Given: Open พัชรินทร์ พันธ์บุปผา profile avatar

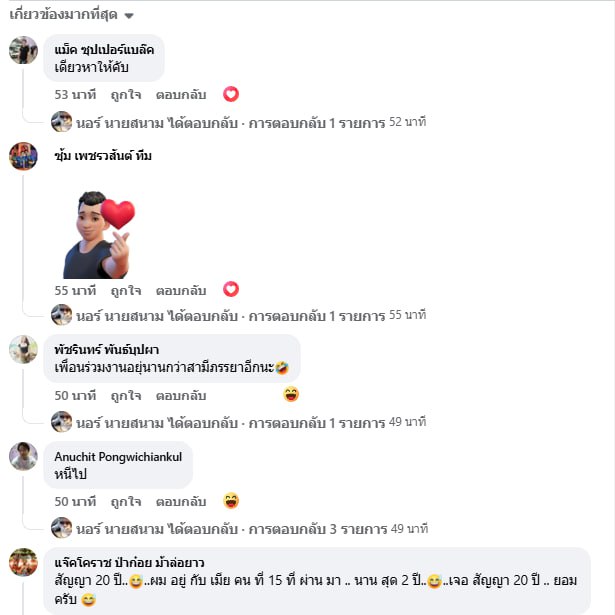Looking at the screenshot, I should tap(24, 349).
